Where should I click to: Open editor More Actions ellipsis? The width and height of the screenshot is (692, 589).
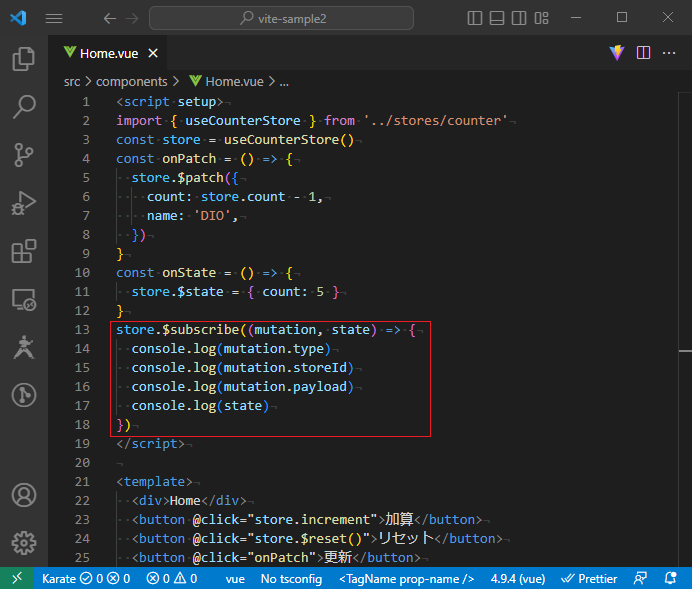[669, 53]
